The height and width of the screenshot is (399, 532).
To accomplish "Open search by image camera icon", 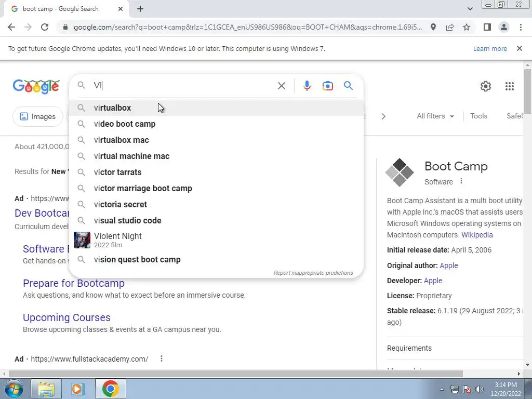I will click(327, 86).
